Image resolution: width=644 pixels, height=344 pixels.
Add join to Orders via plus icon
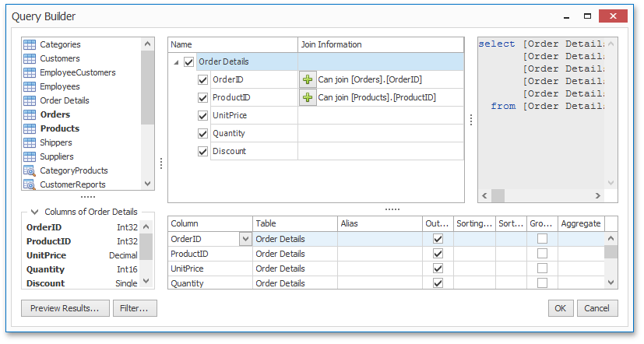tap(308, 79)
